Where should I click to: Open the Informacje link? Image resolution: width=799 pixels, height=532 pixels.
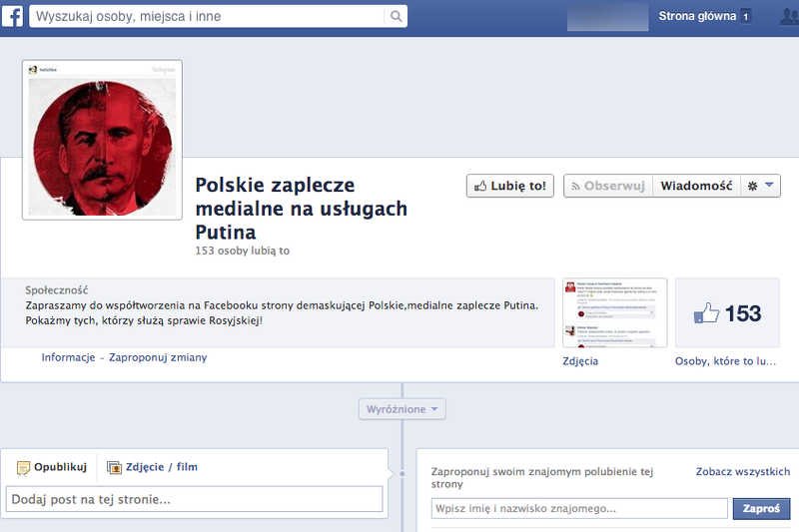click(68, 357)
